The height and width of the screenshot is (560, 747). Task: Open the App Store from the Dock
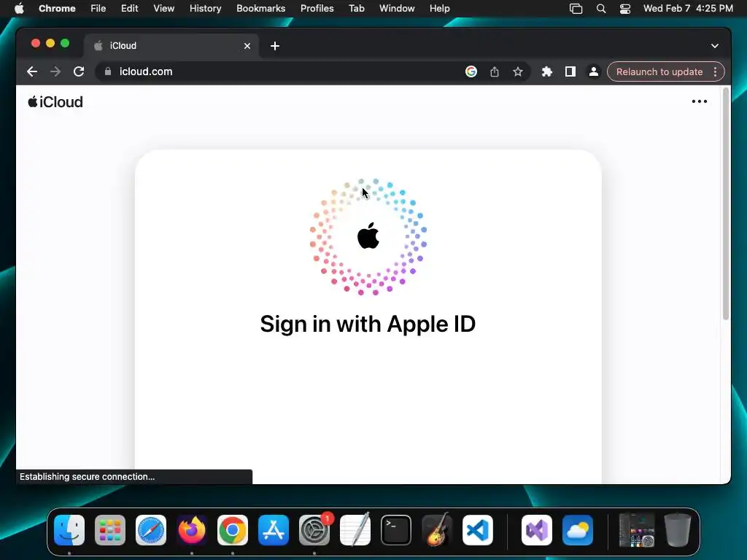[x=274, y=530]
